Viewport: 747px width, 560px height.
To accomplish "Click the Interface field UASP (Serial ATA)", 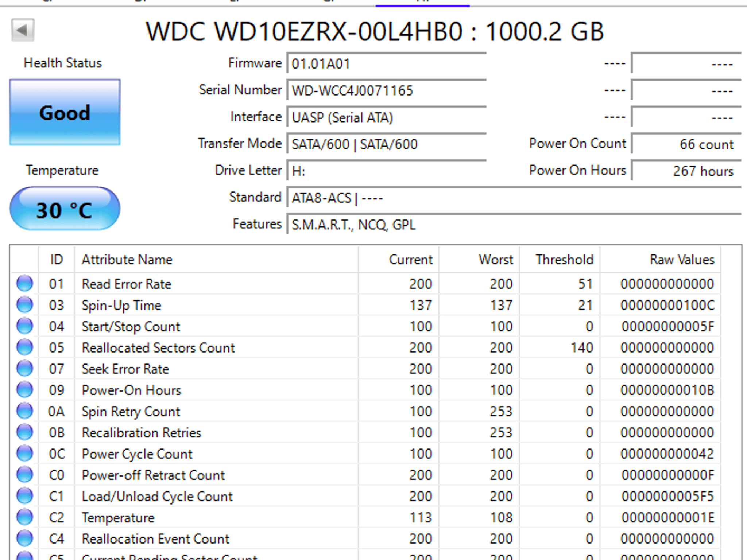I will (387, 117).
